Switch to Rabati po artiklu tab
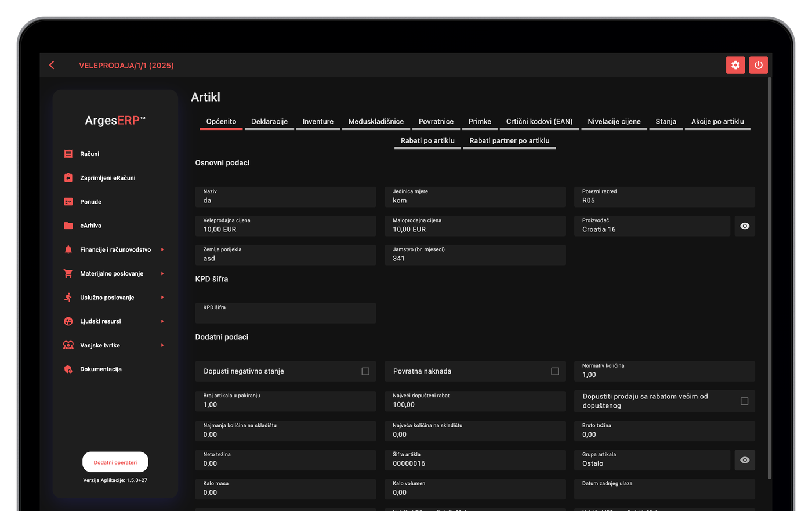Screen dimensions: 812x511 click(427, 140)
